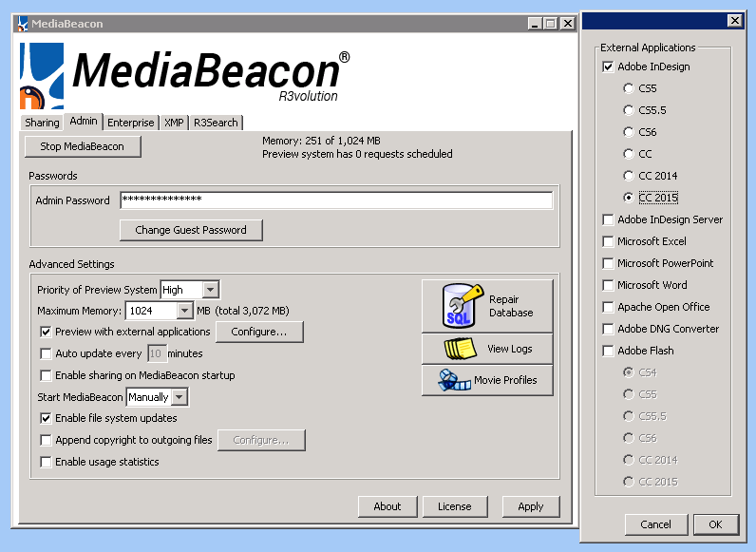This screenshot has width=756, height=552.
Task: Open the Maximum Memory dropdown
Action: click(184, 311)
